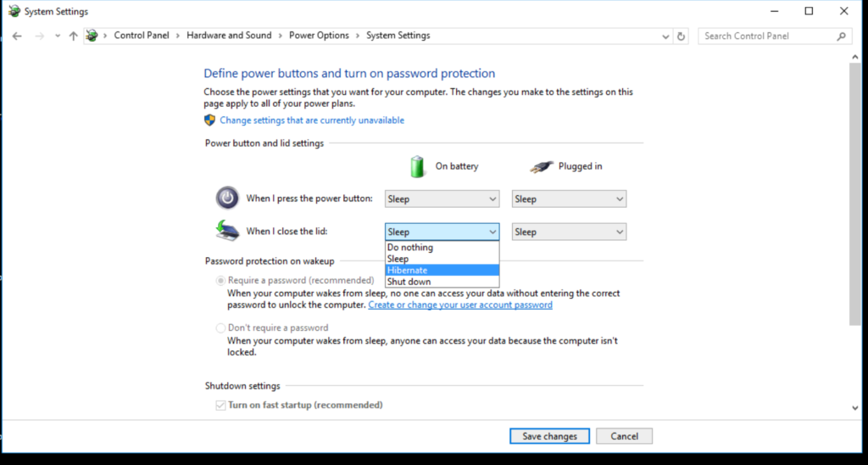Image resolution: width=868 pixels, height=465 pixels.
Task: Click the System Settings title bar icon
Action: tap(14, 11)
